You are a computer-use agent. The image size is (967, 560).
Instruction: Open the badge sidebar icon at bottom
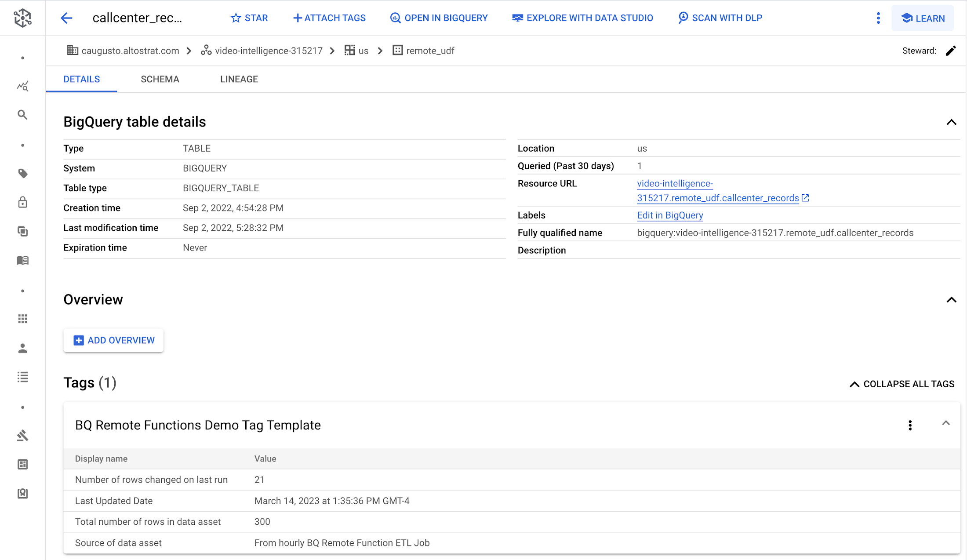pos(23,494)
